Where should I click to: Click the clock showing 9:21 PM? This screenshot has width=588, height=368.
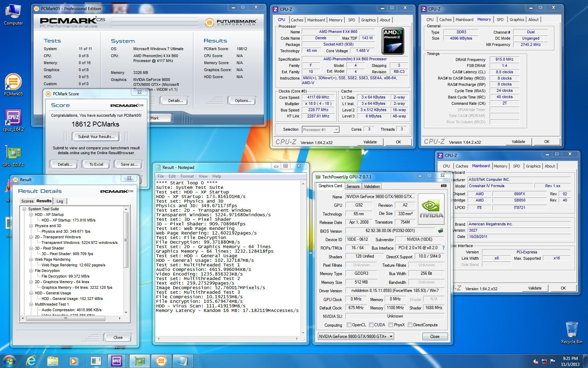[570, 359]
